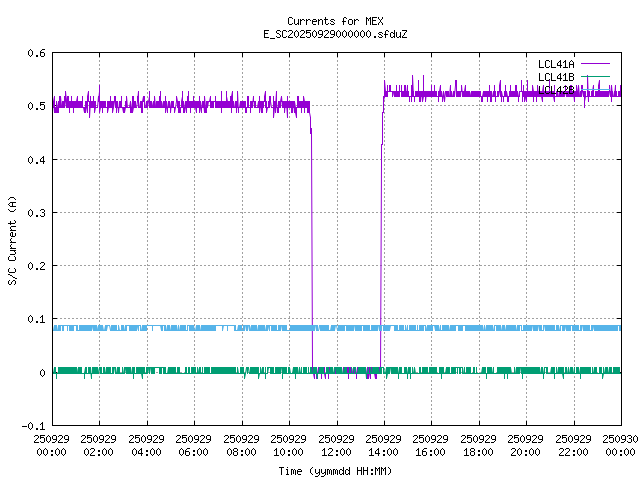Click the LCL42B legend label

(x=555, y=90)
